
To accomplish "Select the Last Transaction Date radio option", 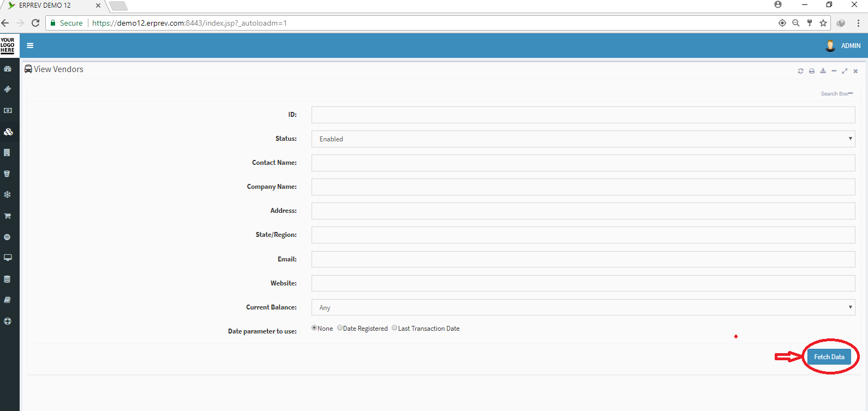I will point(394,328).
